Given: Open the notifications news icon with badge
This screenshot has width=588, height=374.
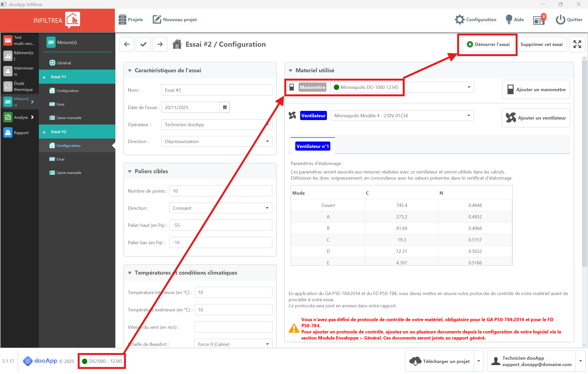Looking at the screenshot, I should [x=539, y=20].
